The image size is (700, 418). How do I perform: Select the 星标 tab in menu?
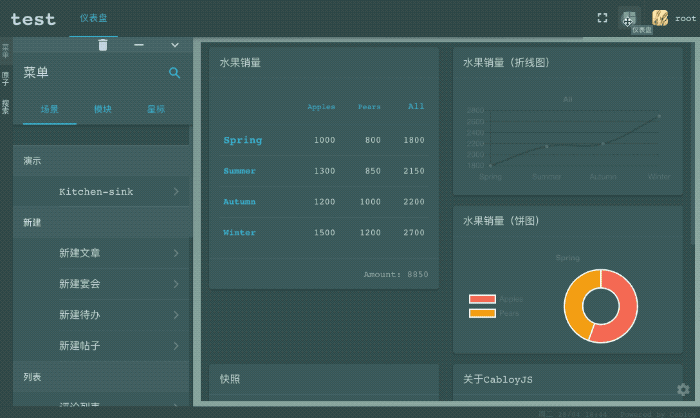click(x=156, y=109)
